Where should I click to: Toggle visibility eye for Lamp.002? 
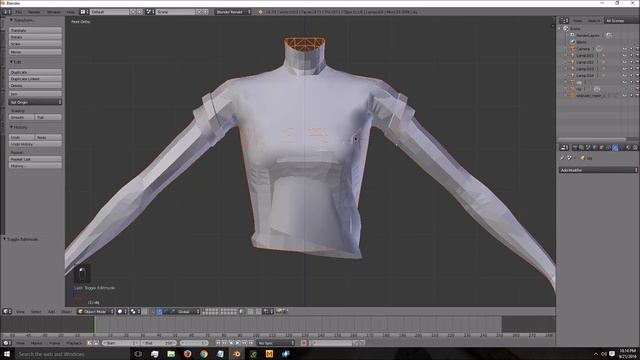[624, 62]
